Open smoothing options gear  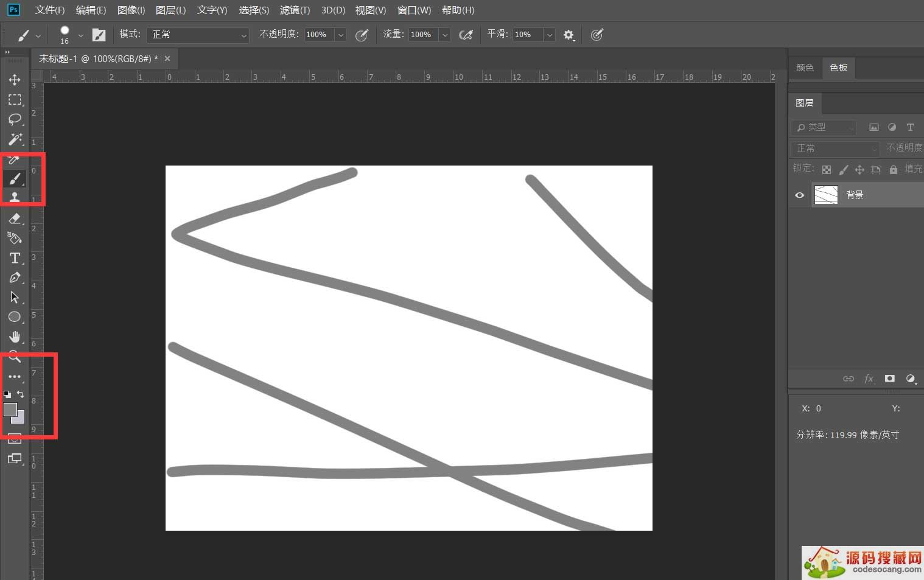pos(569,35)
